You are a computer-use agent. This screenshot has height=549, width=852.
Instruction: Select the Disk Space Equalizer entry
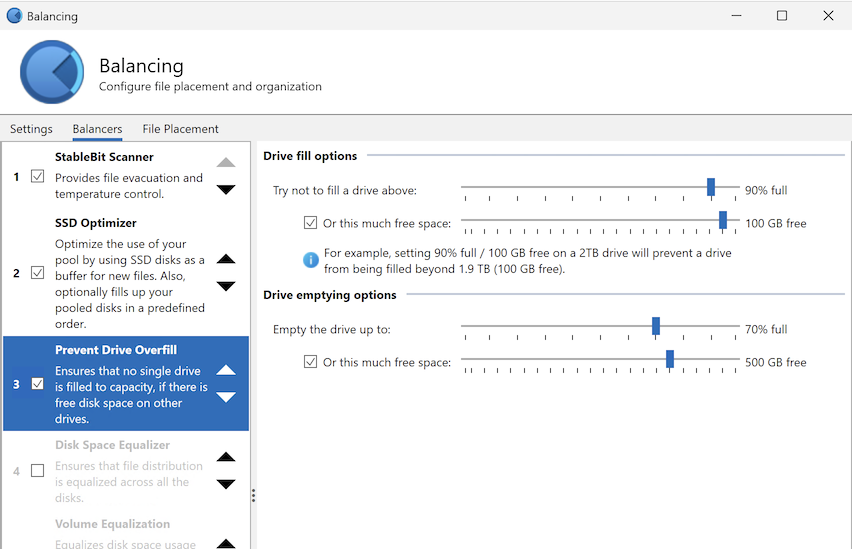[126, 470]
